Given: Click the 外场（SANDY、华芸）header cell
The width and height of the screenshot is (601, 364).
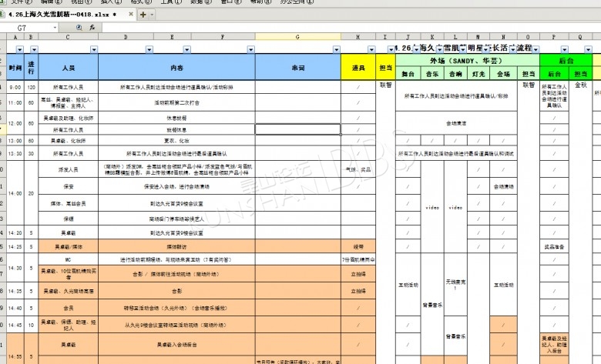Looking at the screenshot, I should click(467, 61).
